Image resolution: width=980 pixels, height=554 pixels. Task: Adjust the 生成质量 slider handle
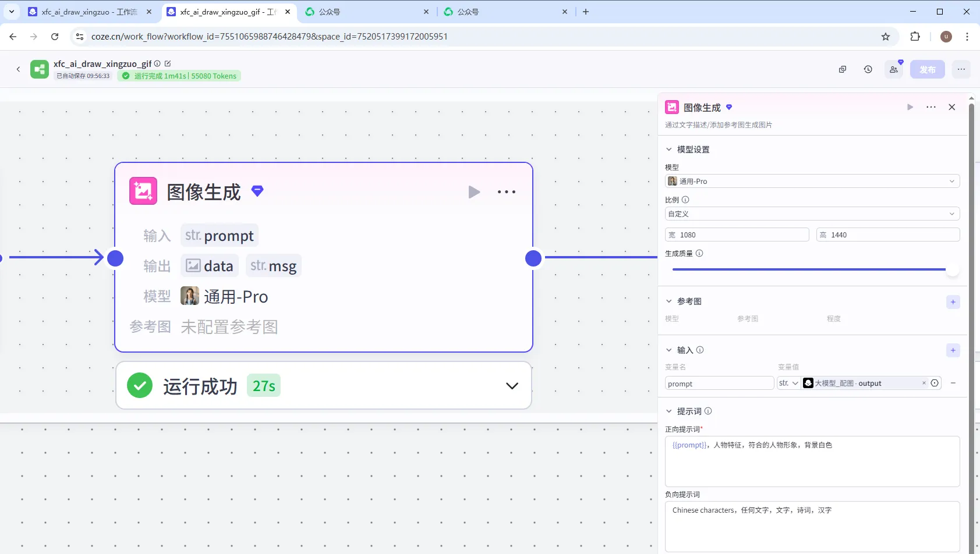click(x=952, y=269)
